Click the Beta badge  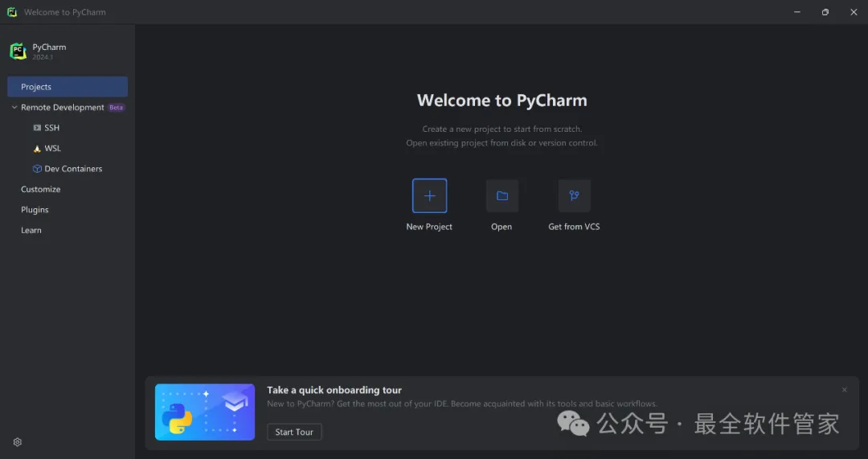(117, 108)
